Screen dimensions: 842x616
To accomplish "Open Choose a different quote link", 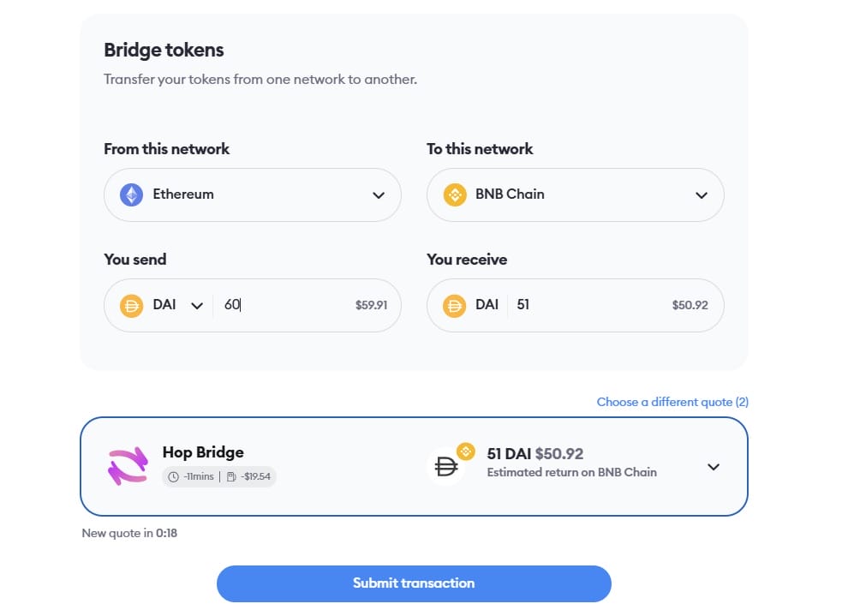I will [672, 402].
